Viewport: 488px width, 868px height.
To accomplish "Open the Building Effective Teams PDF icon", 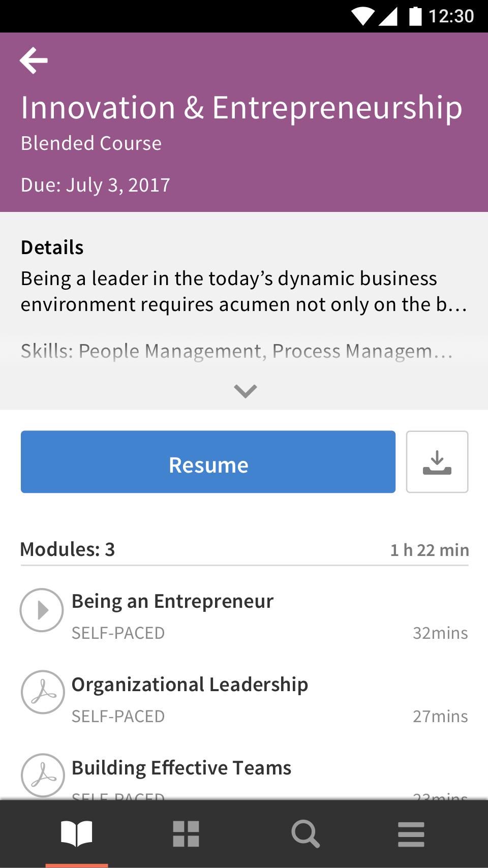I will pyautogui.click(x=43, y=775).
